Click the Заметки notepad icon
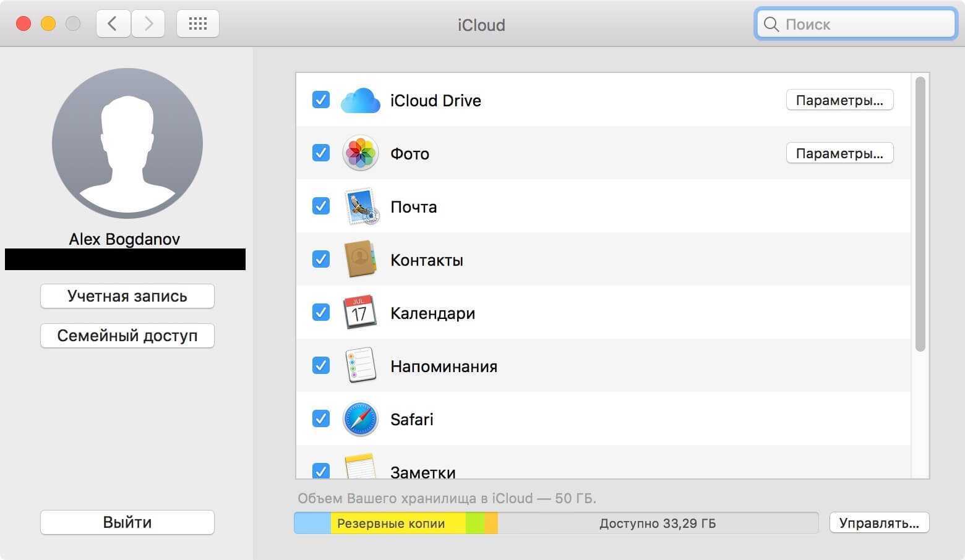This screenshot has width=965, height=560. (x=360, y=467)
